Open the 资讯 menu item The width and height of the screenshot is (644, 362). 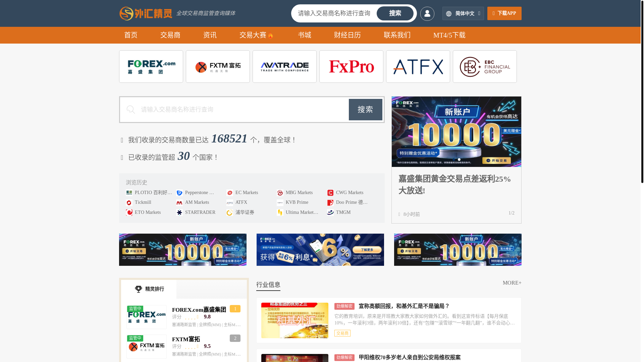click(x=210, y=35)
